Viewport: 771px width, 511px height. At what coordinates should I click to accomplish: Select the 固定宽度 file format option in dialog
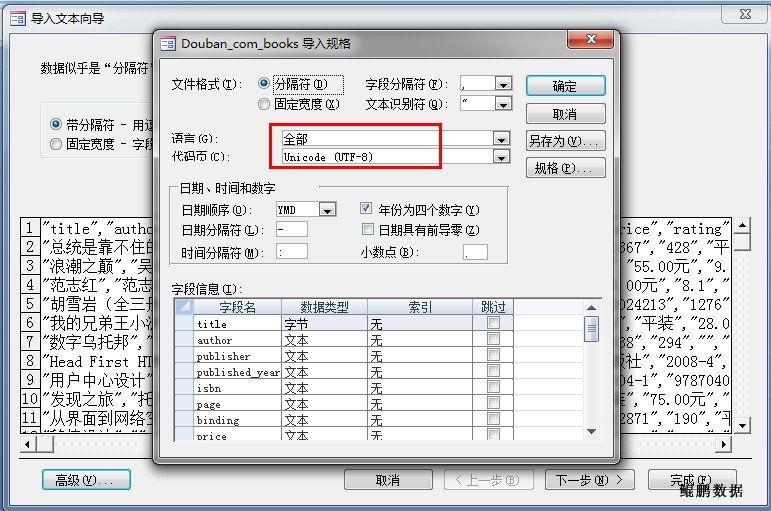click(x=264, y=104)
